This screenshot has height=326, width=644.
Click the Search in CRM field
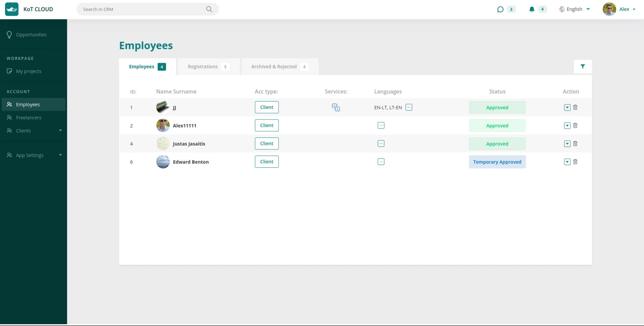point(142,9)
